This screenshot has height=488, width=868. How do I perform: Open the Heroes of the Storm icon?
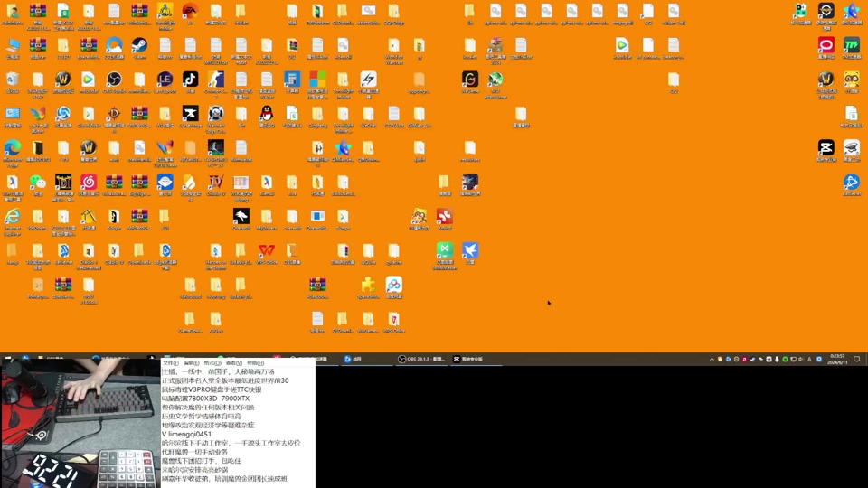tap(216, 251)
